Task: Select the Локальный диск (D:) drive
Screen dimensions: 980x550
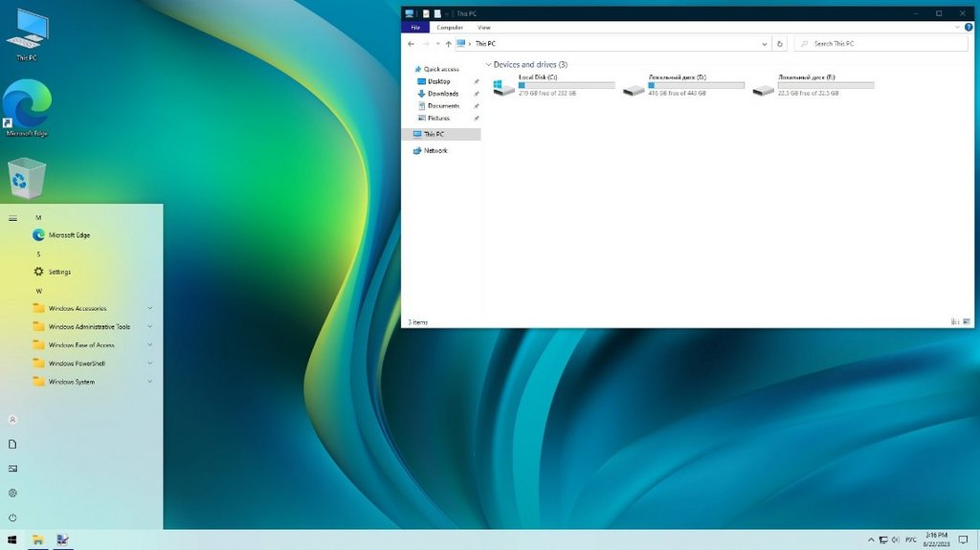Action: tap(683, 86)
